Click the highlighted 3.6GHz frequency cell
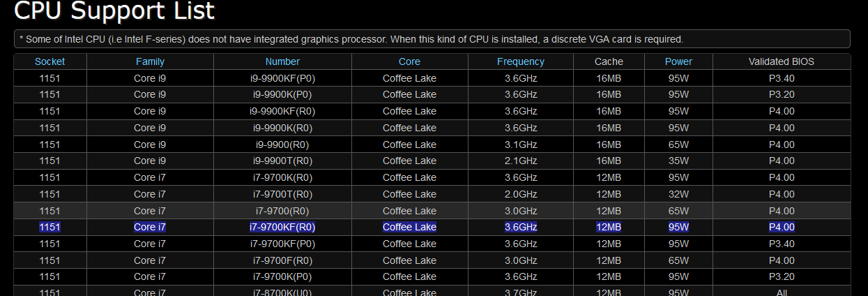 tap(521, 227)
